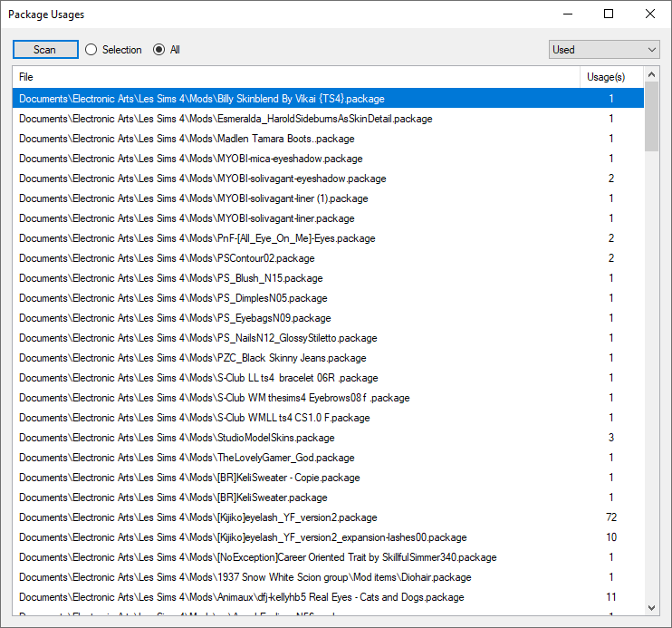Select the PS_NailsN12_GlossyStiletto package row
672x628 pixels.
(x=328, y=338)
